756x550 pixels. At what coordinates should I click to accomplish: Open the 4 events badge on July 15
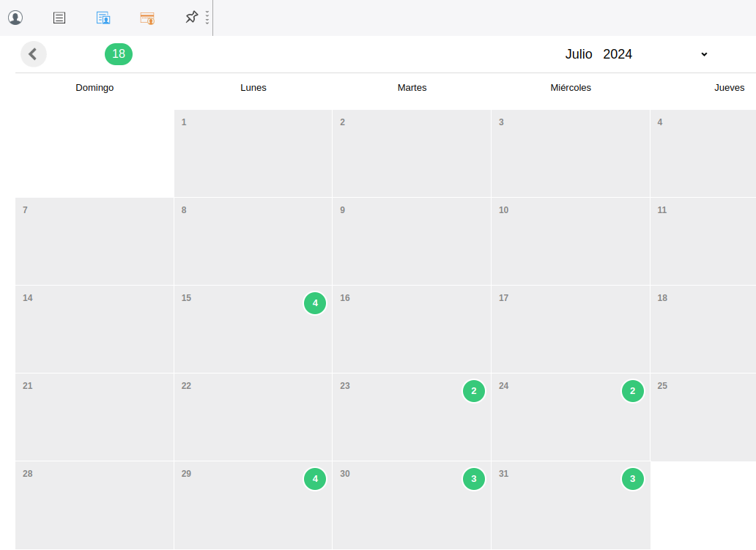[x=315, y=303]
